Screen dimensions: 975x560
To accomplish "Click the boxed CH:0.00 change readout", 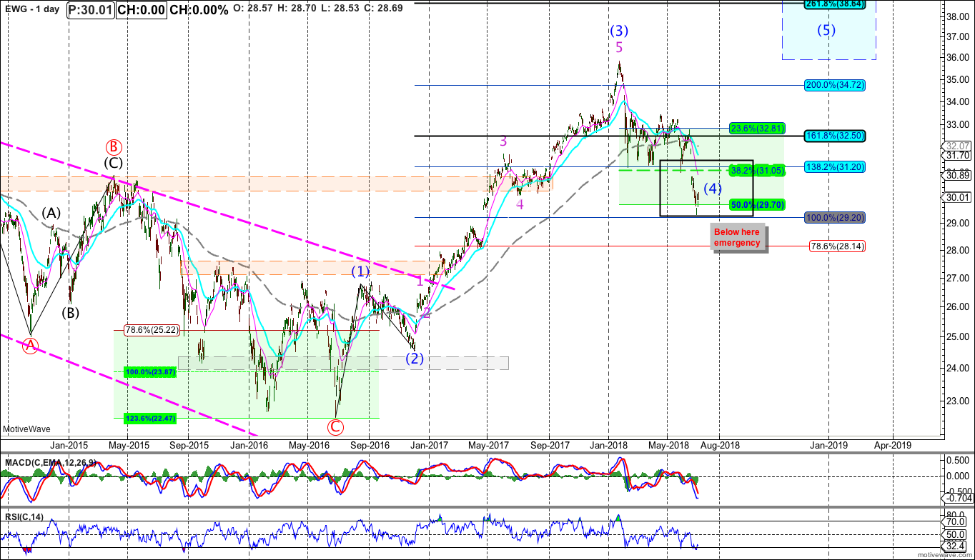I will pyautogui.click(x=142, y=10).
